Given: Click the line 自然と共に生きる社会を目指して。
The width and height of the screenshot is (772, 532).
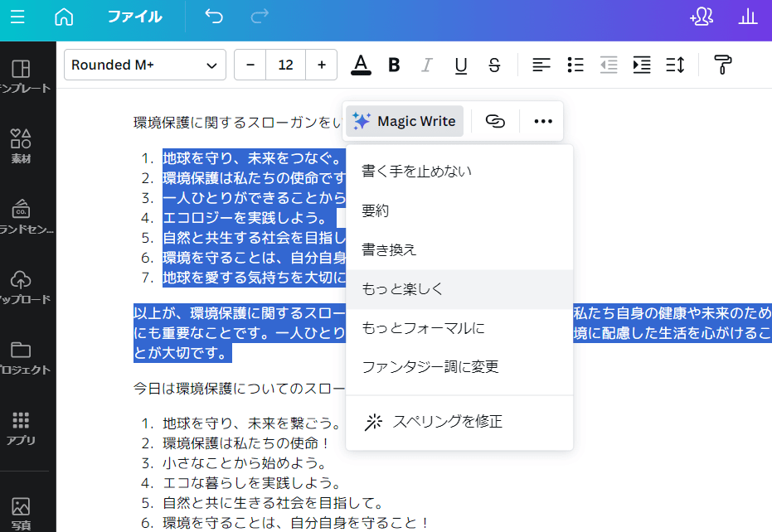Looking at the screenshot, I should pos(274,502).
